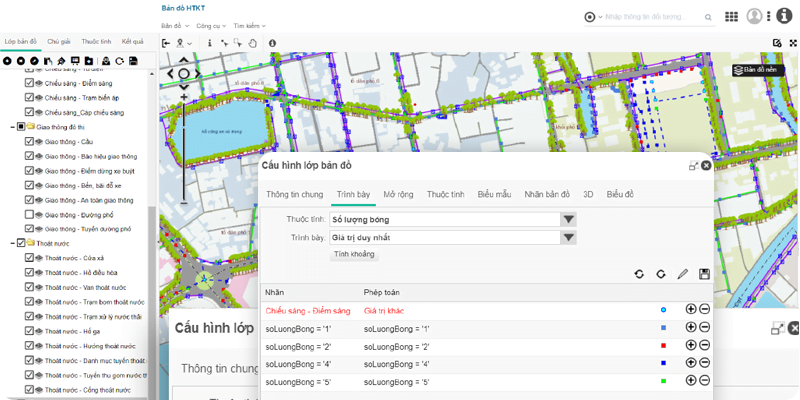
Task: Toggle the Thoát nước - Hồ ga checkbox
Action: click(30, 331)
